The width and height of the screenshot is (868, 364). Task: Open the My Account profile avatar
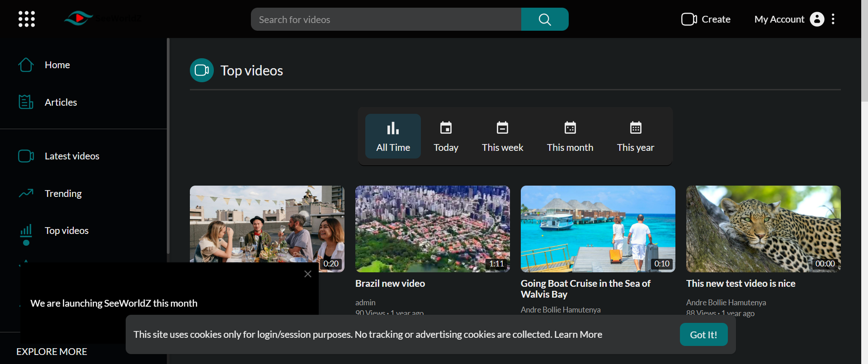click(817, 19)
